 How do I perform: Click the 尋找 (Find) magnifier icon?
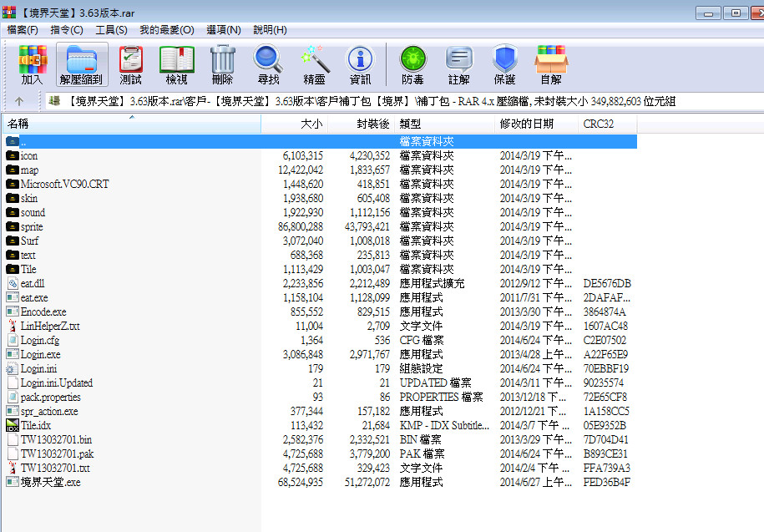click(x=268, y=65)
